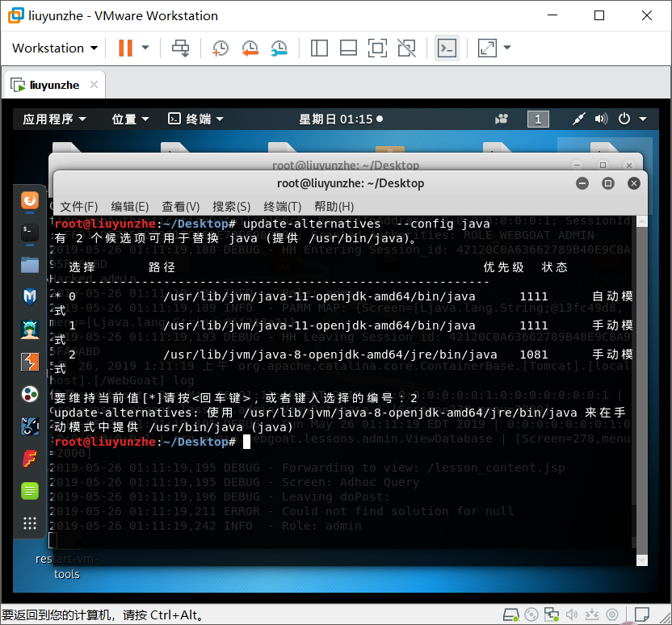
Task: Close the liuyunzhe VM tab
Action: coord(94,85)
